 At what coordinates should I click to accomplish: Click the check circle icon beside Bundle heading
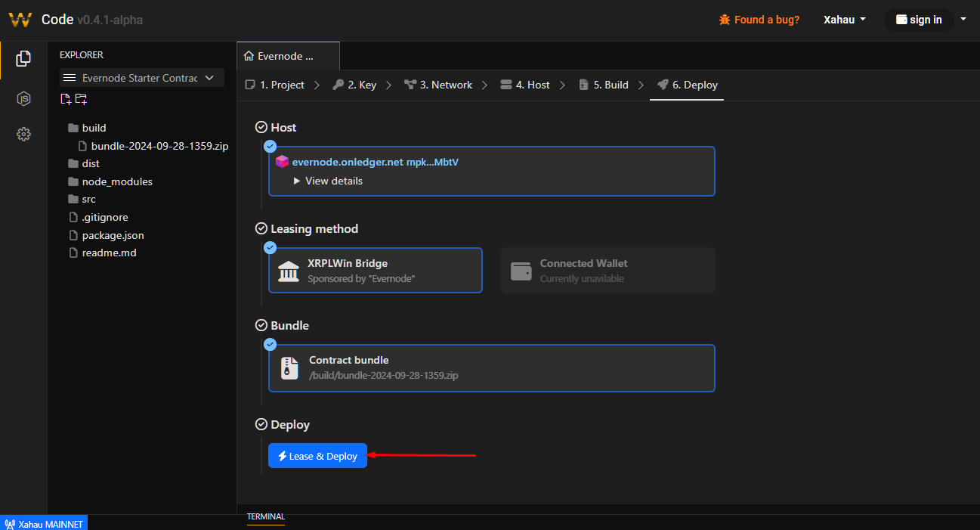pos(261,325)
